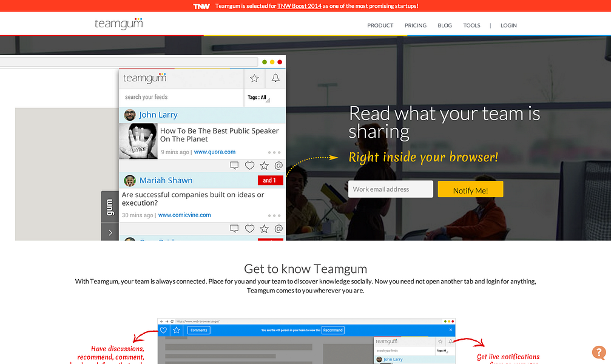This screenshot has height=364, width=611.
Task: Open more options dots on quora post
Action: (x=274, y=152)
